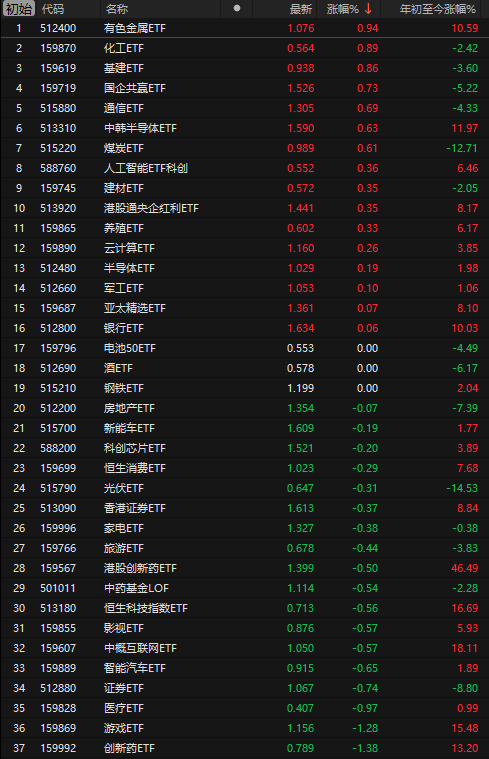Click code 159992 cell
489x759 pixels.
click(58, 748)
